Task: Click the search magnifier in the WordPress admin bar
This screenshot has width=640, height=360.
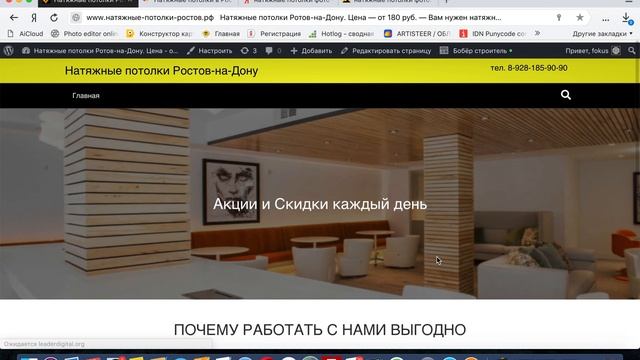Action: tap(631, 51)
